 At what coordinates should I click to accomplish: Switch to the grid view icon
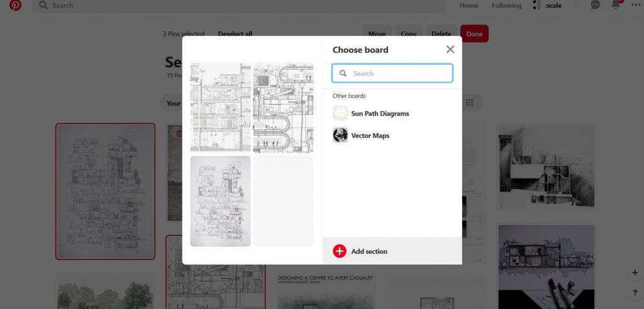pos(469,102)
